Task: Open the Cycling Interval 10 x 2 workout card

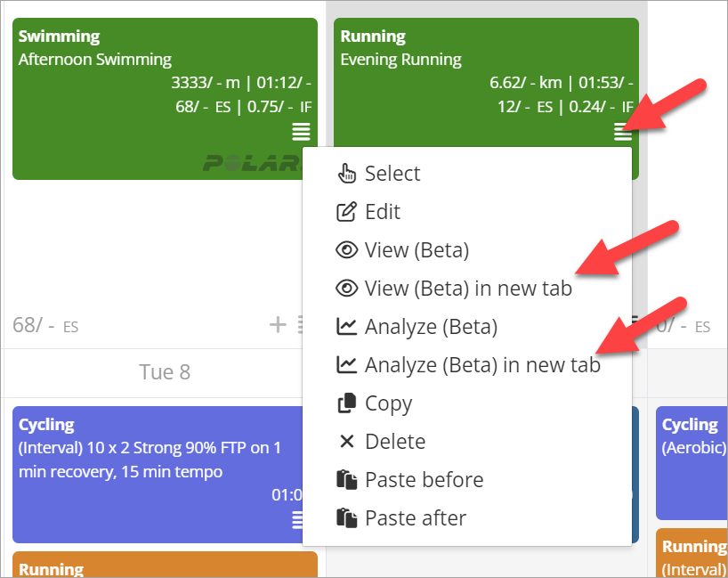Action: [158, 475]
